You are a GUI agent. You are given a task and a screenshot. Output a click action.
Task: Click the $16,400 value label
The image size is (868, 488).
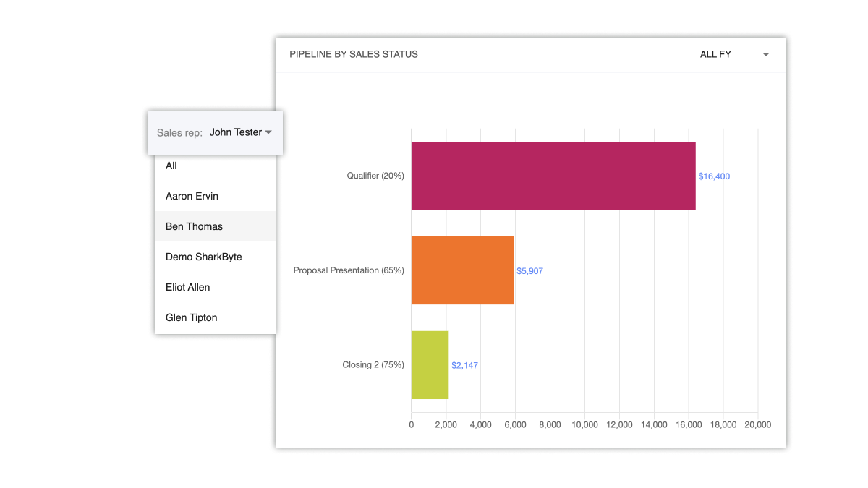coord(714,176)
